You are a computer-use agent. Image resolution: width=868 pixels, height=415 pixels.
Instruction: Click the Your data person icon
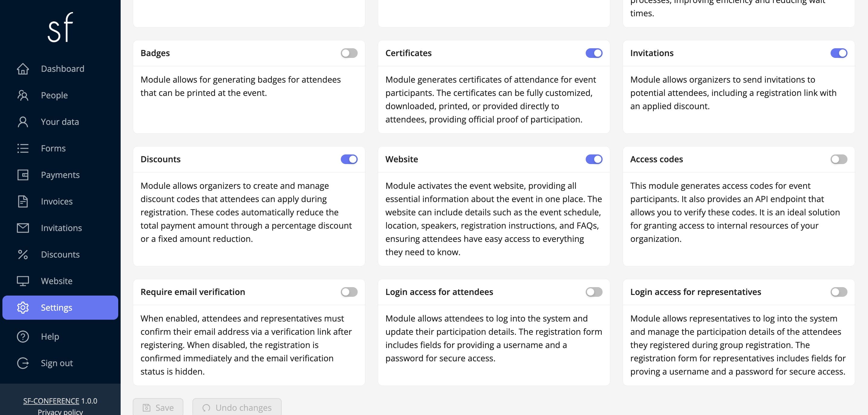[23, 122]
